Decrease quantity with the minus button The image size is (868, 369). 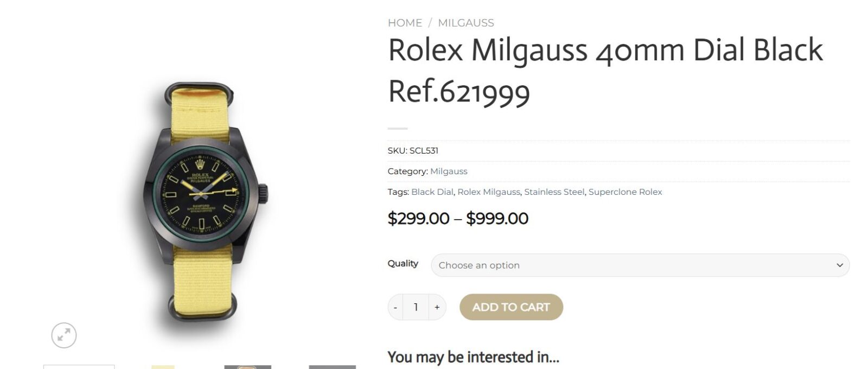(x=395, y=308)
